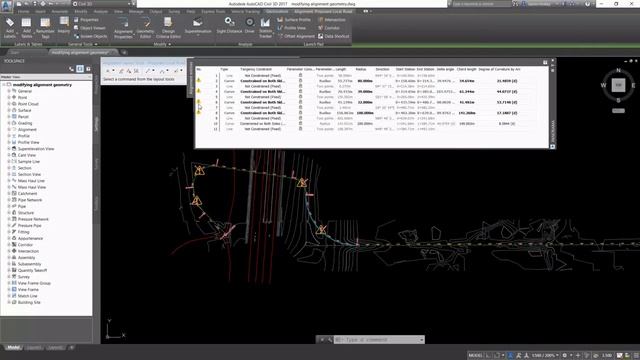Select the Grading tree item
Screen dimensions: 640x360
click(25, 123)
